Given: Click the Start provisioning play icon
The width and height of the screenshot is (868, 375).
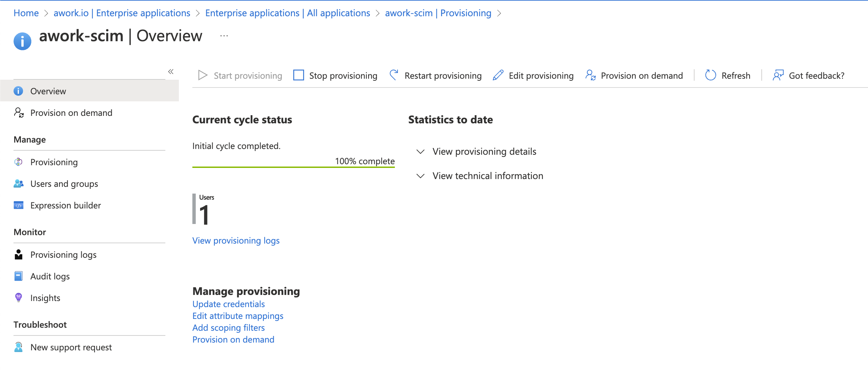Looking at the screenshot, I should [202, 75].
